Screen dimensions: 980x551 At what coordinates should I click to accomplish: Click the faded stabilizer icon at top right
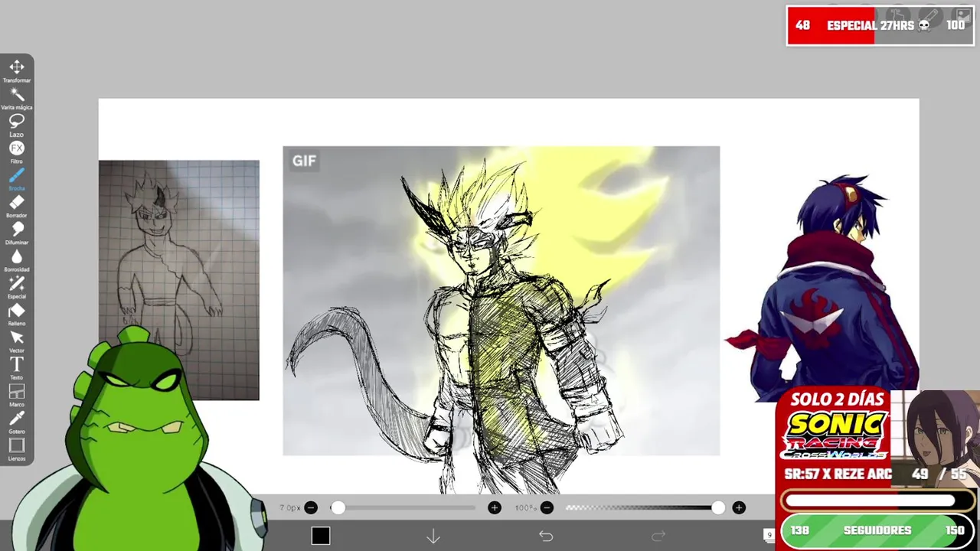[897, 16]
